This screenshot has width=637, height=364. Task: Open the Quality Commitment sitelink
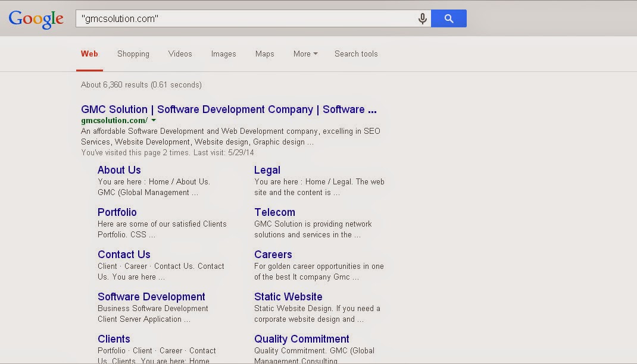pyautogui.click(x=301, y=339)
